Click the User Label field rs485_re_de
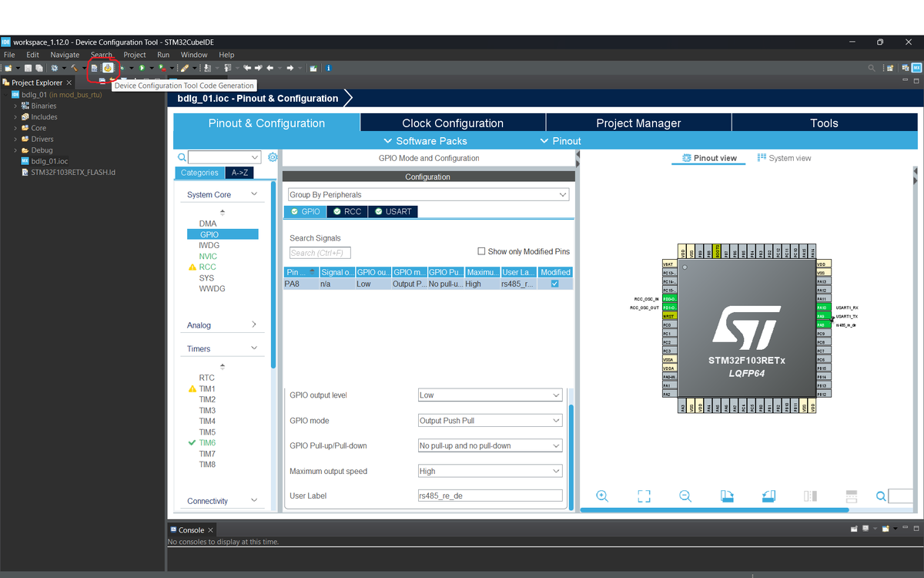This screenshot has height=578, width=924. (490, 496)
